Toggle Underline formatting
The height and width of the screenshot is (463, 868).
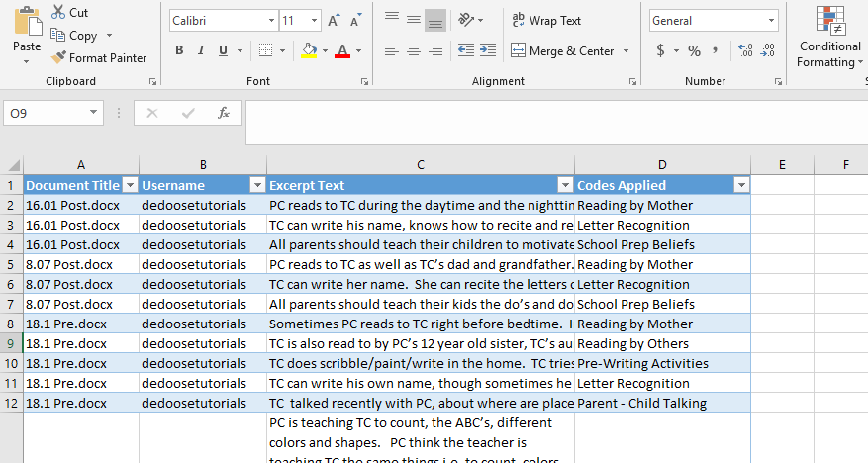pos(223,50)
